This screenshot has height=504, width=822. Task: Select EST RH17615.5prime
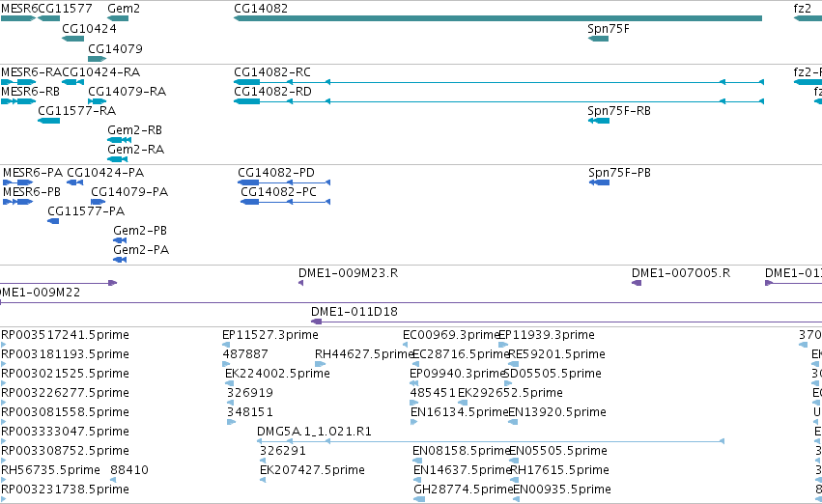pos(560,470)
